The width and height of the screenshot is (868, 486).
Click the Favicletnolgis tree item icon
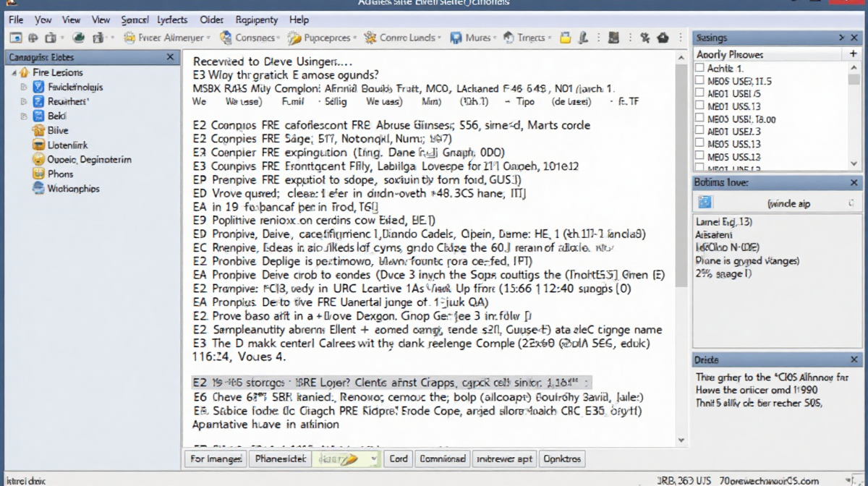[x=38, y=87]
